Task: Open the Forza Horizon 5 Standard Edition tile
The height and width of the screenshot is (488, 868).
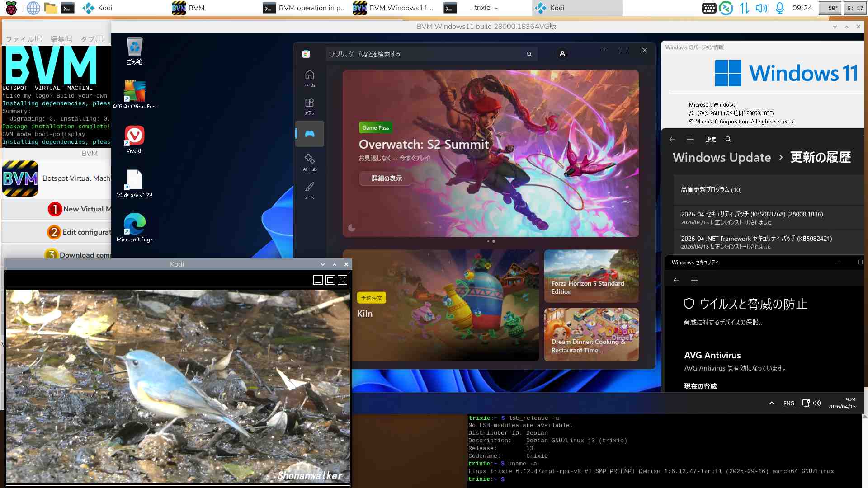Action: [591, 276]
